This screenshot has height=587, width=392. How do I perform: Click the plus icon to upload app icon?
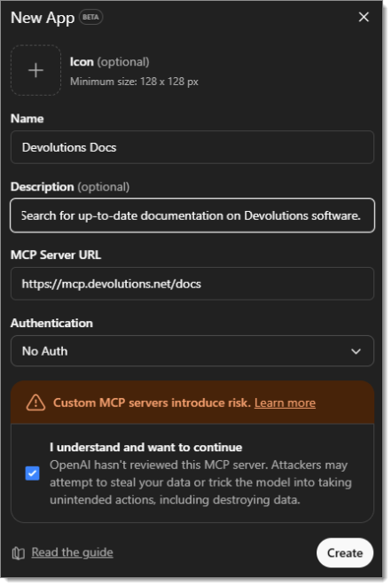tap(36, 70)
